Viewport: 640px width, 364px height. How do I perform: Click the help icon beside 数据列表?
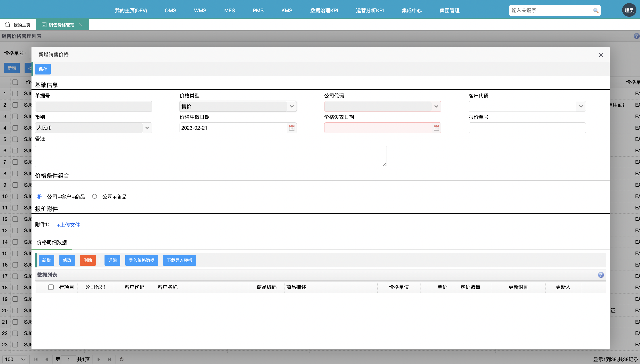pyautogui.click(x=601, y=275)
